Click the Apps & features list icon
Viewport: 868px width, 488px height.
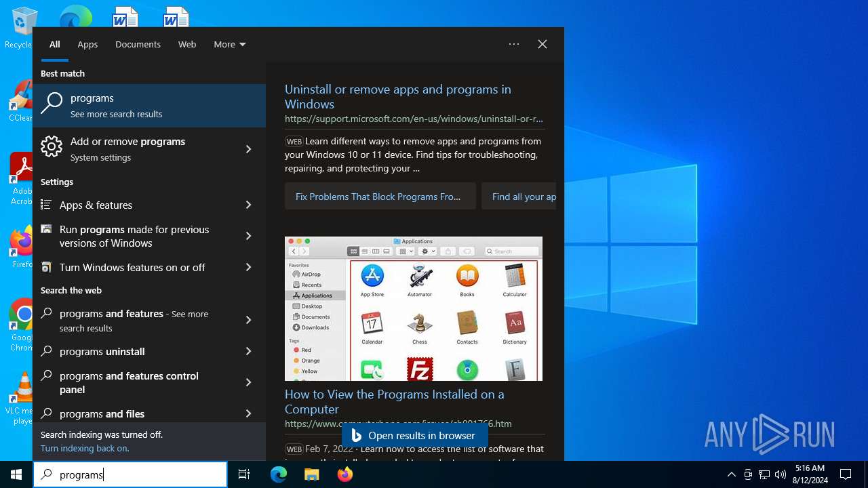[46, 205]
